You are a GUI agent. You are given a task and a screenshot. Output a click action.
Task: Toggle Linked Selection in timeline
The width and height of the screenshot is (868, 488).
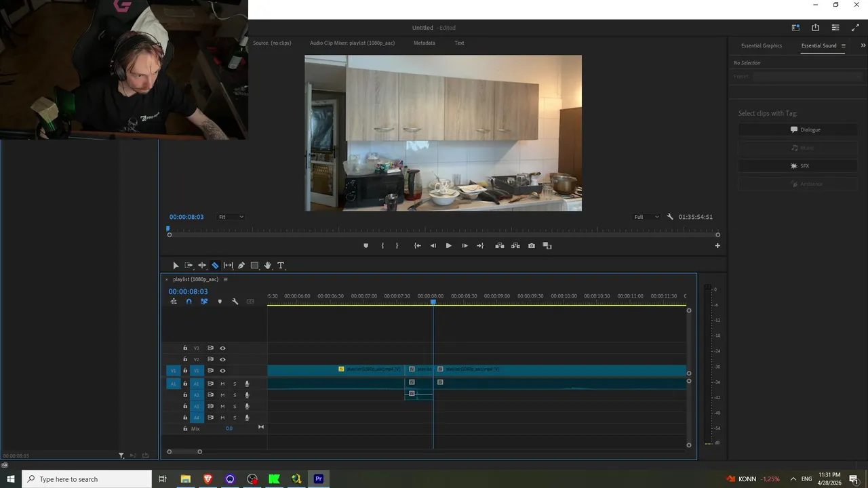[x=203, y=302]
